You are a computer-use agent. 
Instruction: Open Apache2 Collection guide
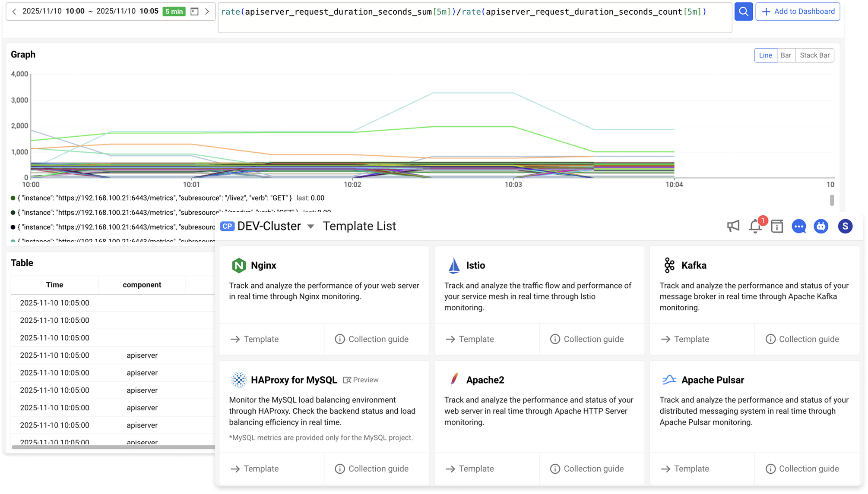pos(587,469)
